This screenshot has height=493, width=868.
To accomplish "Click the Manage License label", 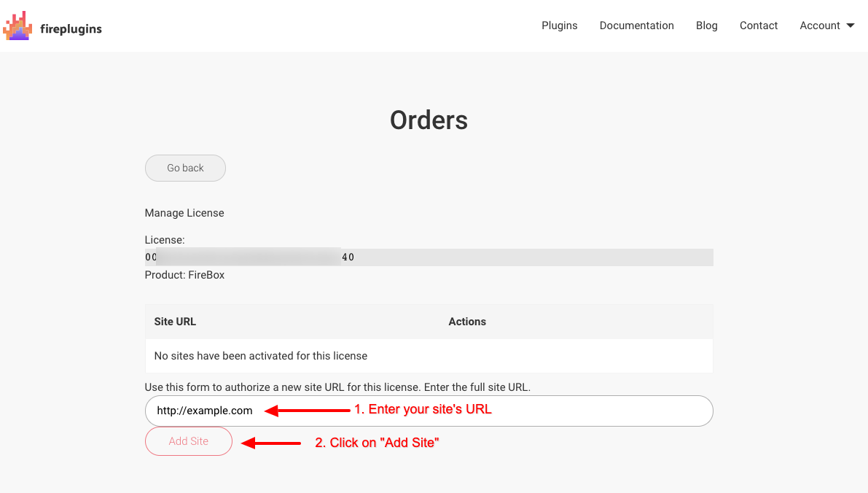I will click(184, 213).
